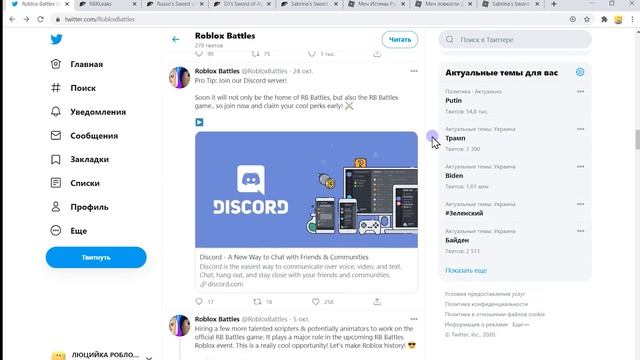Click the Читать follow button
Viewport: 640px width, 360px height.
(x=400, y=40)
